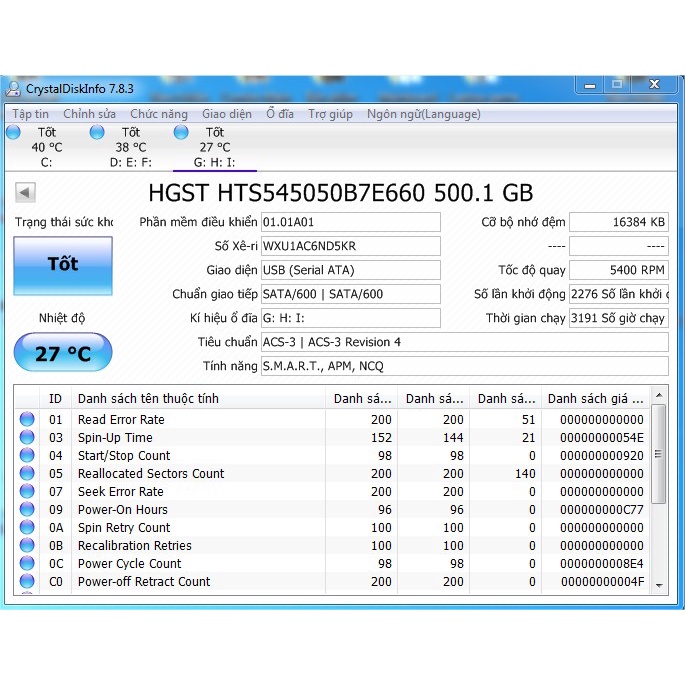The width and height of the screenshot is (685, 685).
Task: Select the C: drive status orb
Action: 13,132
